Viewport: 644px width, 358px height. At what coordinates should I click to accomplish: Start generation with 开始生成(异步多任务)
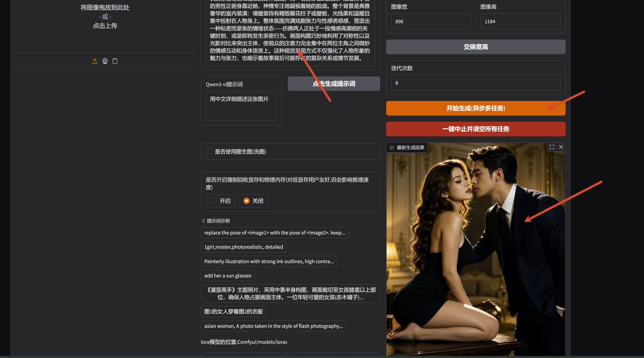click(x=476, y=108)
